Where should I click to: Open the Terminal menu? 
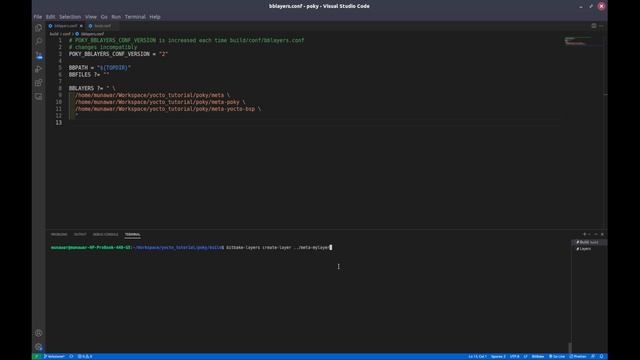coord(135,17)
